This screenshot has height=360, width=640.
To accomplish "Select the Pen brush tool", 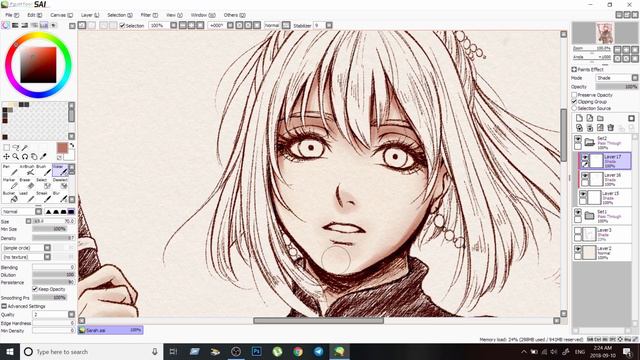I will tap(9, 170).
